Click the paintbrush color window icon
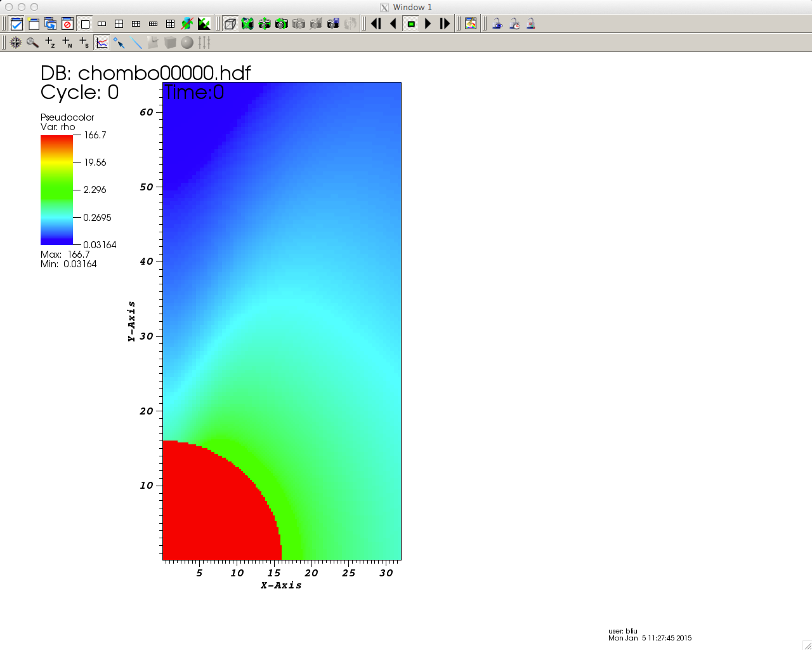 pos(471,24)
